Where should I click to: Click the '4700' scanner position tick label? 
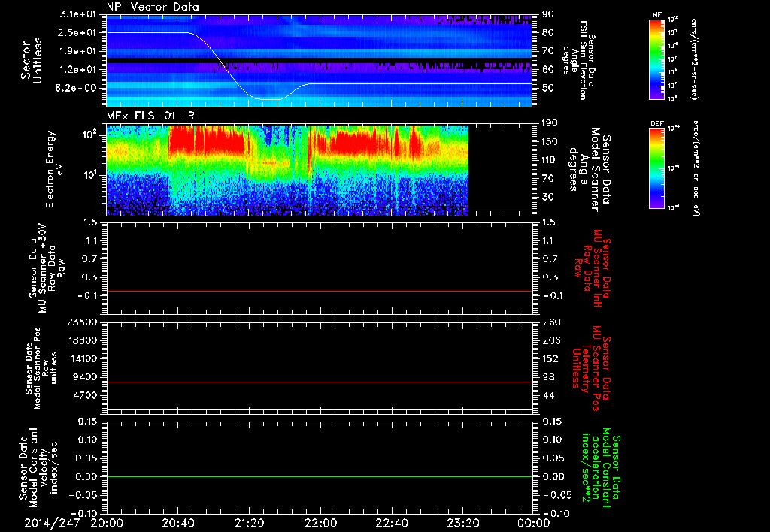[84, 395]
